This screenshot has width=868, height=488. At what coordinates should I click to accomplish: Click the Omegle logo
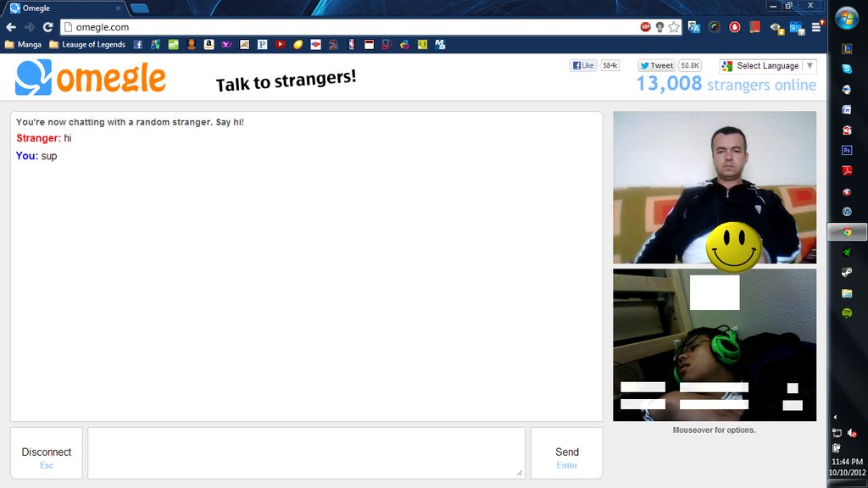point(90,78)
